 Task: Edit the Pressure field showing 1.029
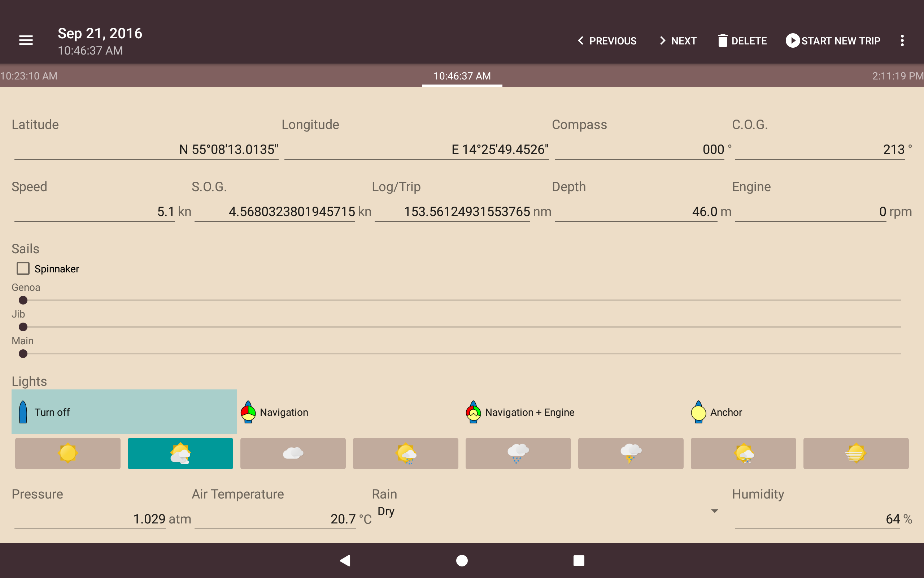tap(90, 519)
